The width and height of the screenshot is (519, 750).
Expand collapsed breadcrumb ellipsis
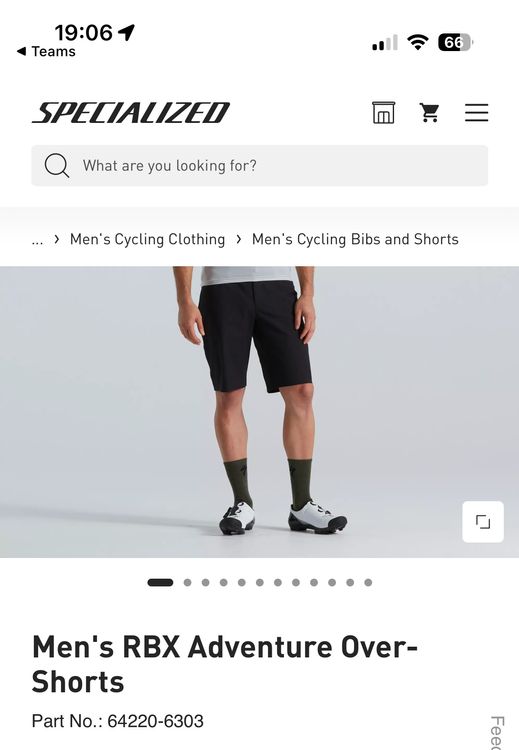[37, 240]
